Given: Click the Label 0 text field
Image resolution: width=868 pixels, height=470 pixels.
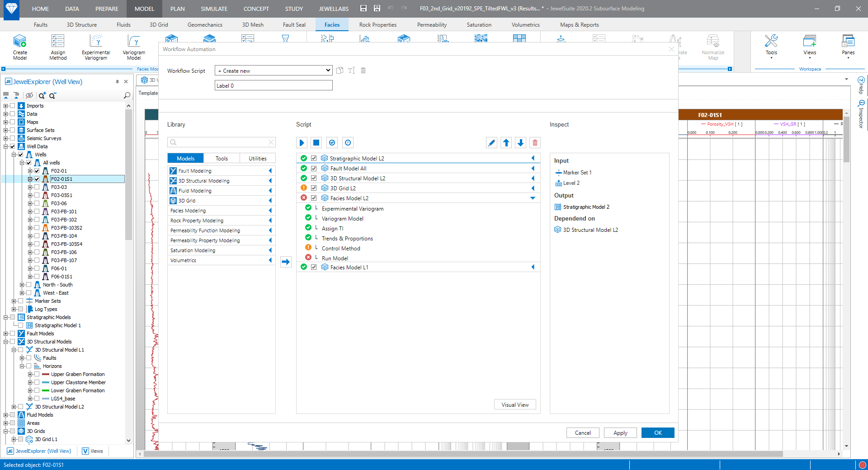Looking at the screenshot, I should (x=274, y=85).
